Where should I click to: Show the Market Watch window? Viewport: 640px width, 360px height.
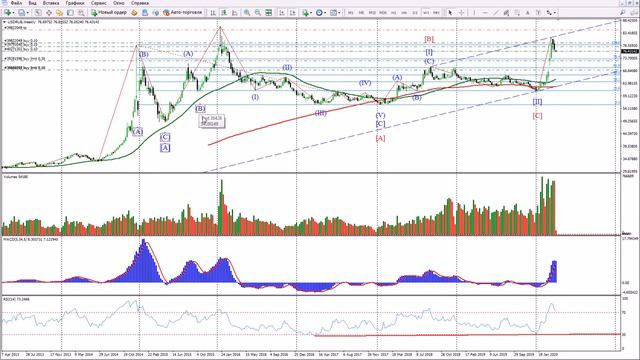38,13
